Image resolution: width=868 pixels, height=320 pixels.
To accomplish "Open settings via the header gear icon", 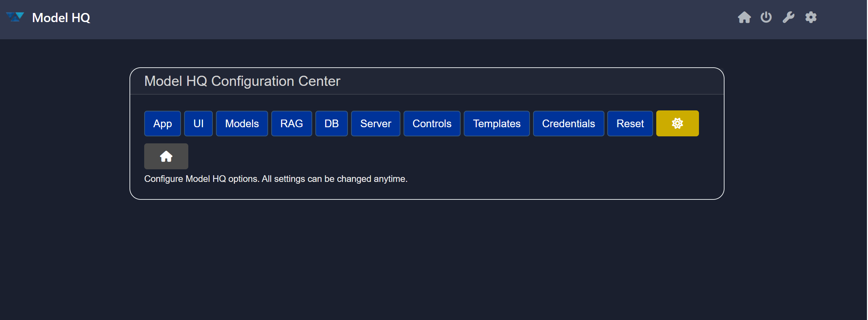I will 811,17.
